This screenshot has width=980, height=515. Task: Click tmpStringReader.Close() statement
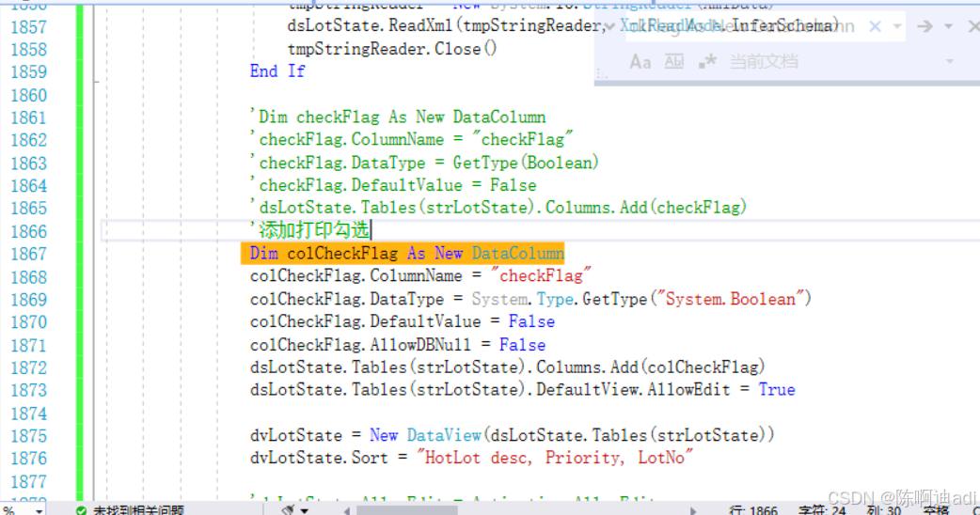(392, 49)
